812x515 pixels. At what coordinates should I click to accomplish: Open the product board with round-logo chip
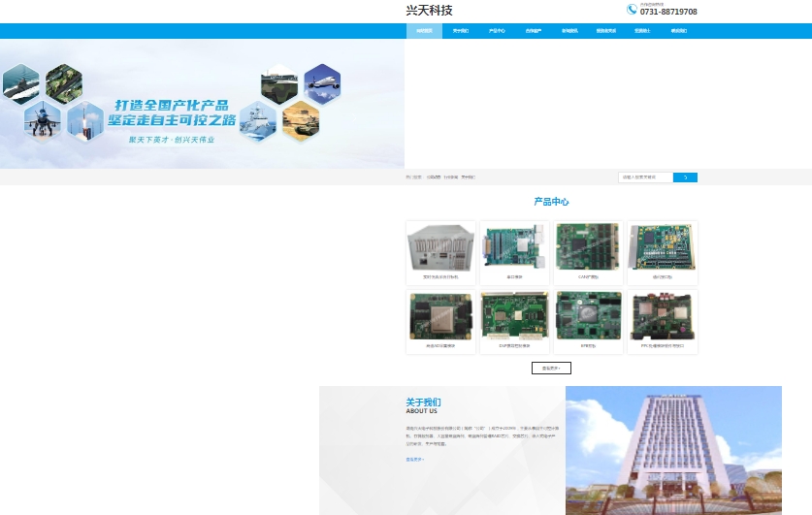(x=588, y=316)
